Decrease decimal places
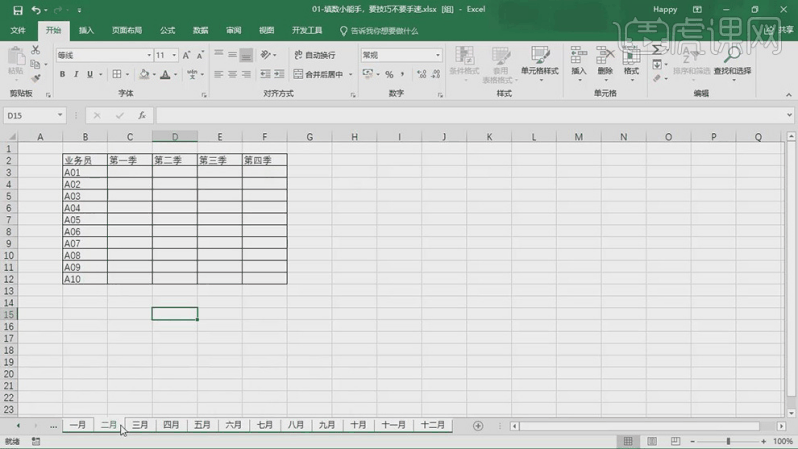Image resolution: width=798 pixels, height=449 pixels. coord(436,74)
